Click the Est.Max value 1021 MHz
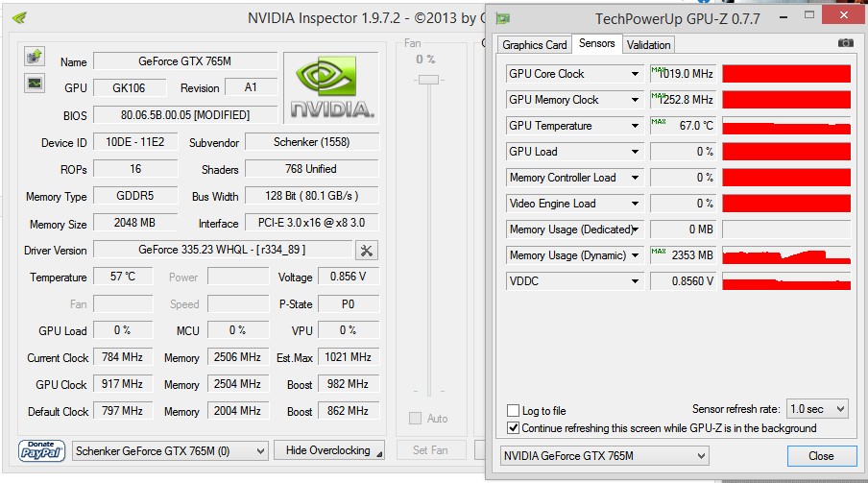This screenshot has width=868, height=483. [349, 357]
